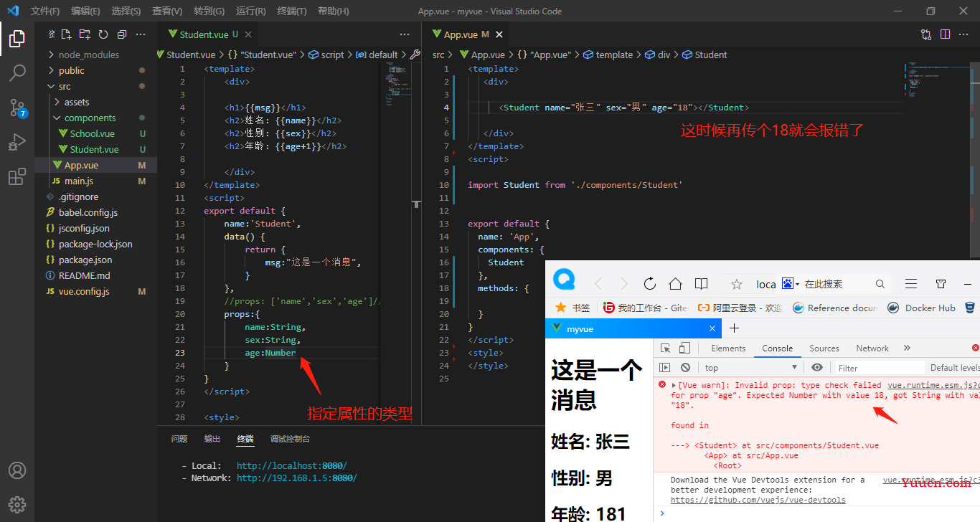The image size is (980, 522).
Task: Open the Accounts menu icon
Action: tap(17, 470)
